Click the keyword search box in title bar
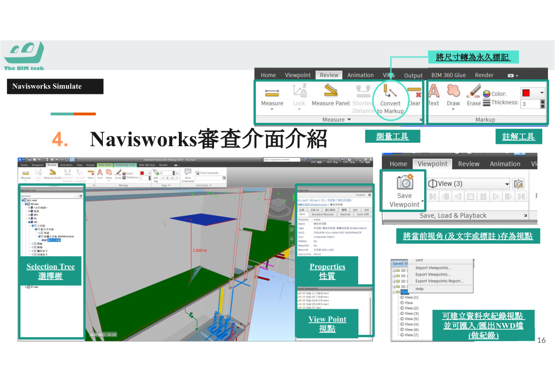The height and width of the screenshot is (392, 555). [282, 159]
